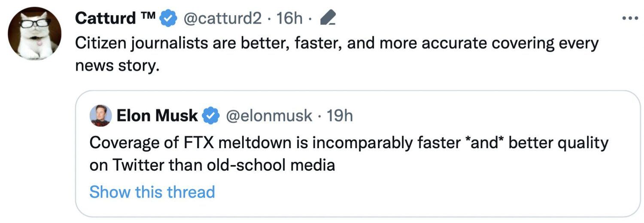
Task: Click the ™ symbol beside Catturd's name
Action: [149, 16]
